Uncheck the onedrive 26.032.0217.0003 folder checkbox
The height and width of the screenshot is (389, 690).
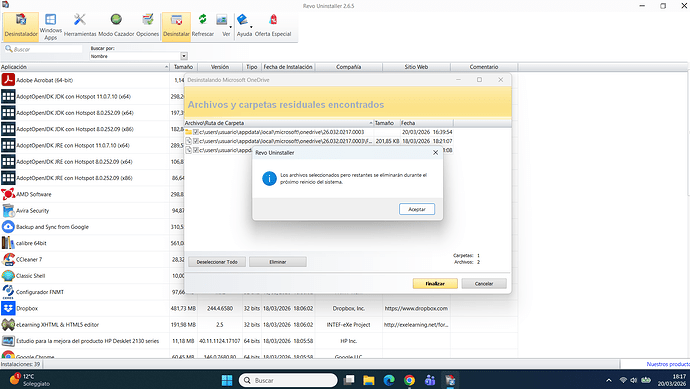point(196,132)
